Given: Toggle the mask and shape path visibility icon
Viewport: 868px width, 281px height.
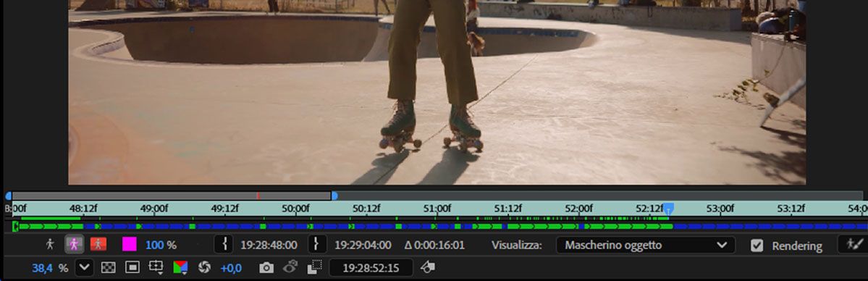Looking at the screenshot, I should [x=132, y=268].
